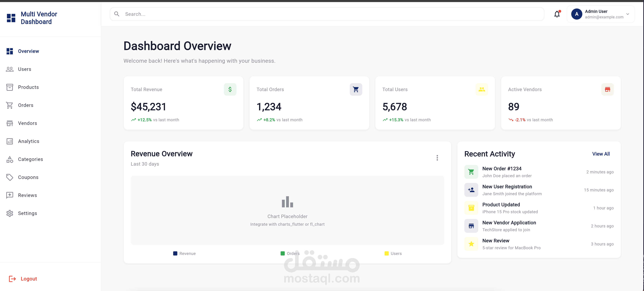The image size is (644, 291).
Task: Click the Total Users people icon
Action: (481, 89)
